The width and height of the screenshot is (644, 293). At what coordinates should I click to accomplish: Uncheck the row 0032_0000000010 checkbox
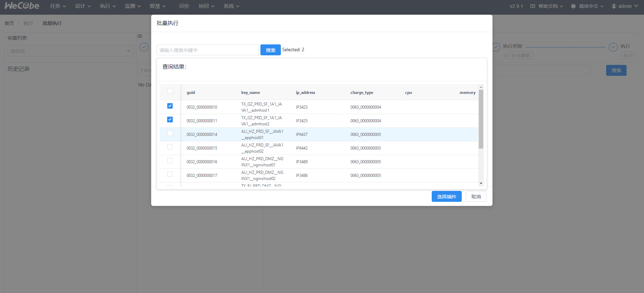point(170,106)
